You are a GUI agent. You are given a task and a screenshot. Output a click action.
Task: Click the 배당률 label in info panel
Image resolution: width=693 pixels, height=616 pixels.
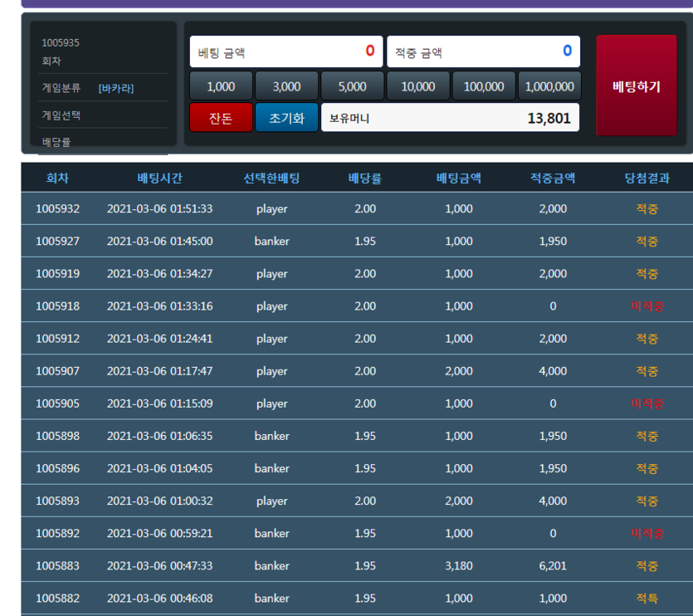click(56, 142)
